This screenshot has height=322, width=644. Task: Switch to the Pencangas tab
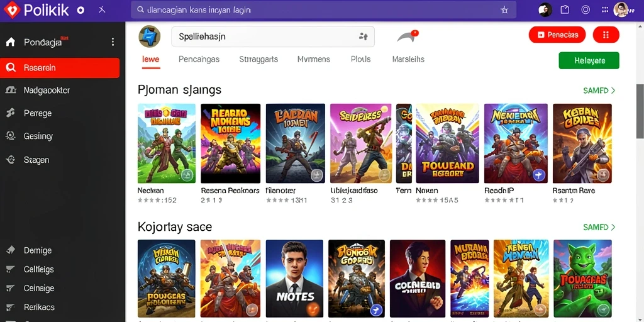click(199, 59)
